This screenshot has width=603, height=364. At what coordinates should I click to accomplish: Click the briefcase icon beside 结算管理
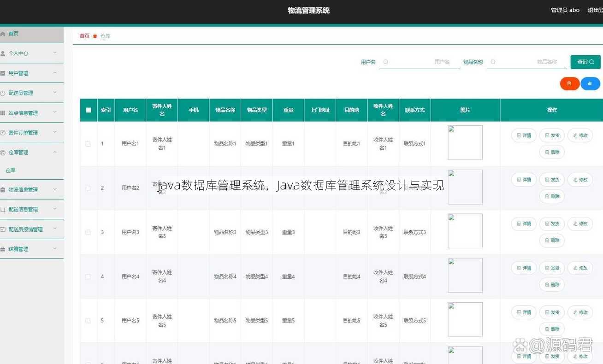3,249
